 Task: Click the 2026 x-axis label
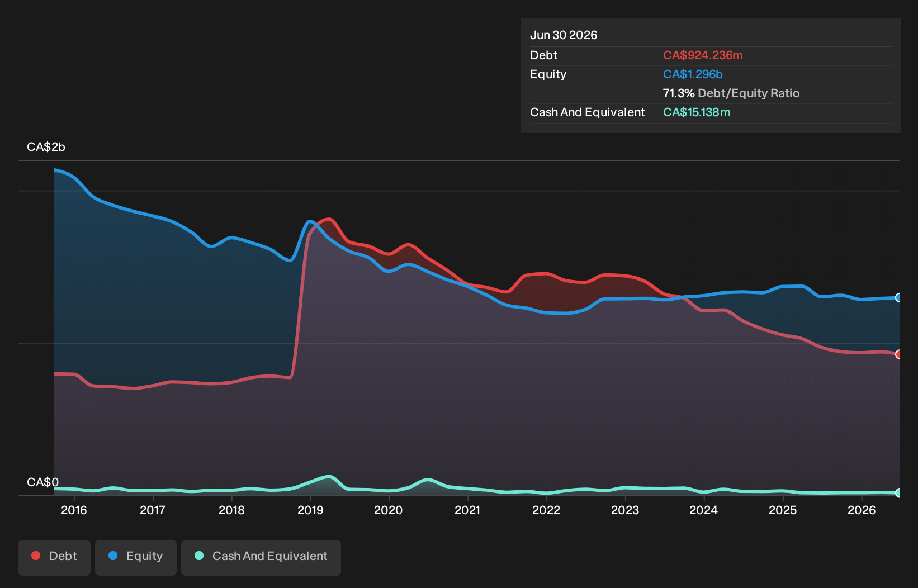[x=862, y=510]
